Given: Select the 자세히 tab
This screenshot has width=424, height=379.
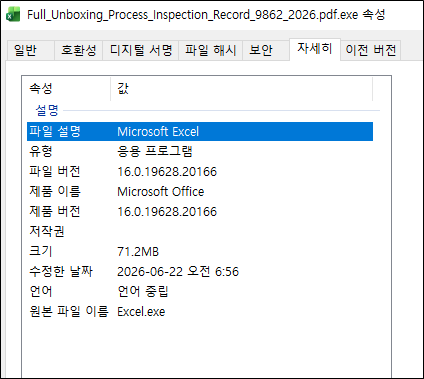Looking at the screenshot, I should click(315, 49).
